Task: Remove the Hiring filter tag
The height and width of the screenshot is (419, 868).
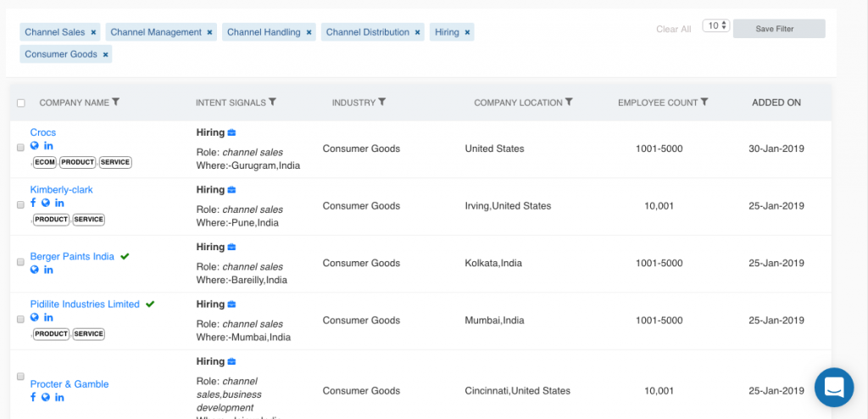Action: [x=467, y=32]
